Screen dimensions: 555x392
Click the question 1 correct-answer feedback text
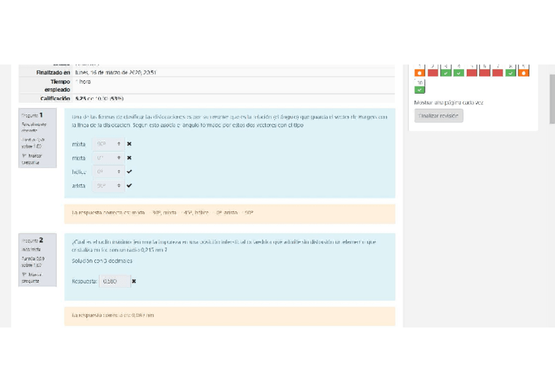[x=162, y=213]
